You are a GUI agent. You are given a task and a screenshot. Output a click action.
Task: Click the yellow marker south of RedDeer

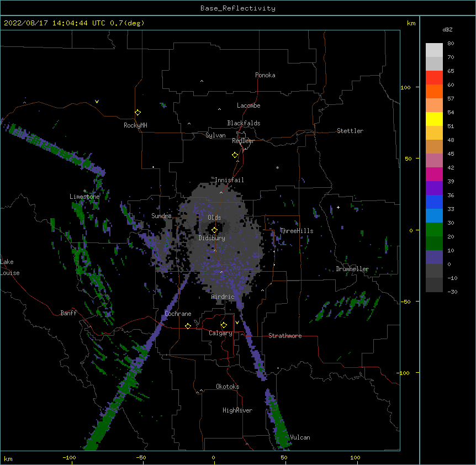tap(235, 155)
